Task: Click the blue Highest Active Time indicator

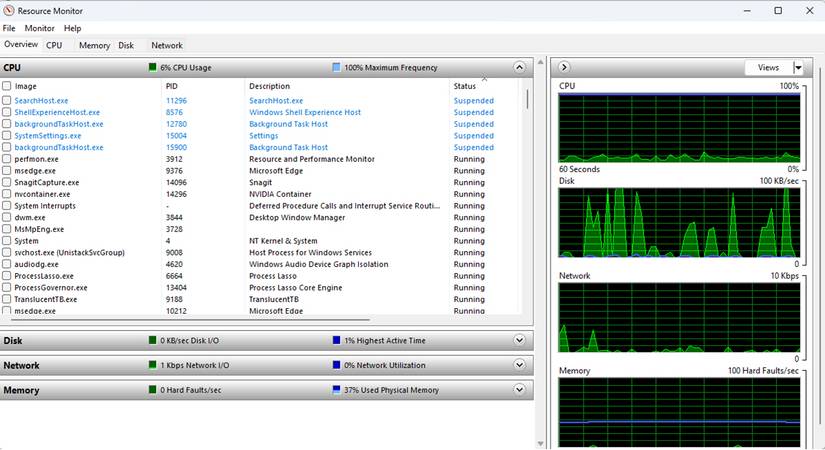Action: 336,341
